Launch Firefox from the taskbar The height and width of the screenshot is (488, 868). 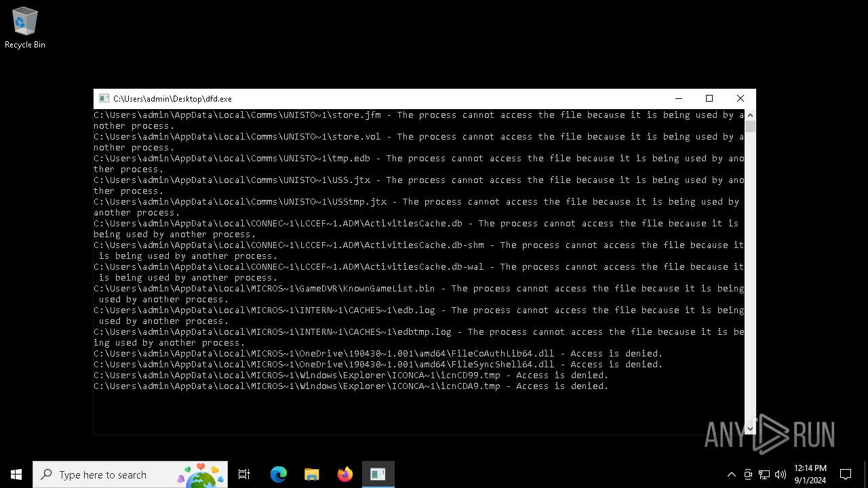[x=344, y=474]
